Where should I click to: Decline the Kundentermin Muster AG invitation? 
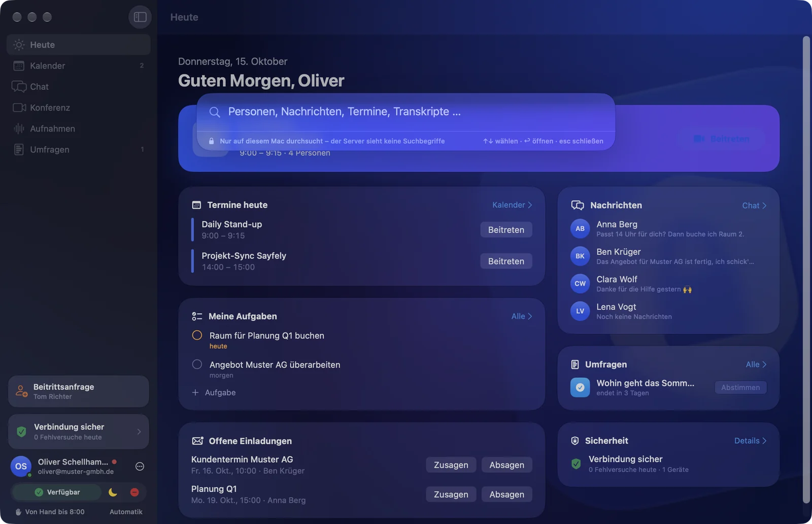(506, 465)
